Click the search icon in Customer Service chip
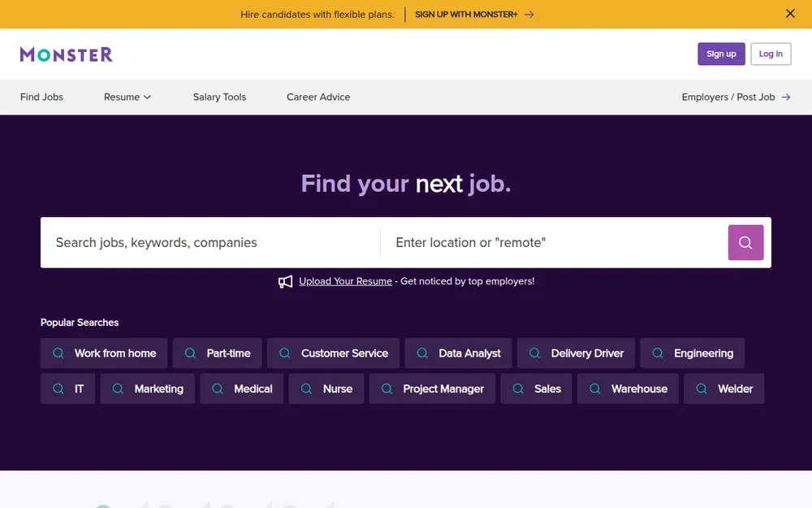 tap(285, 353)
